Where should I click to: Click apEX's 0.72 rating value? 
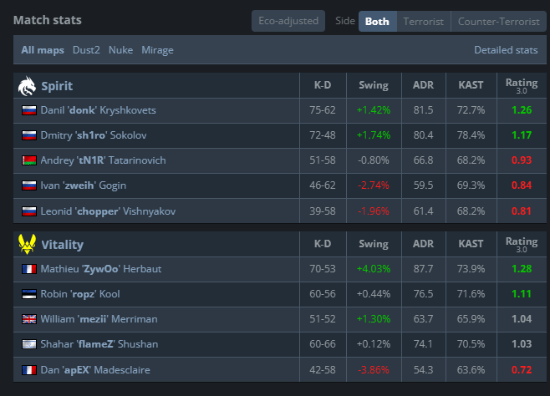click(x=522, y=370)
